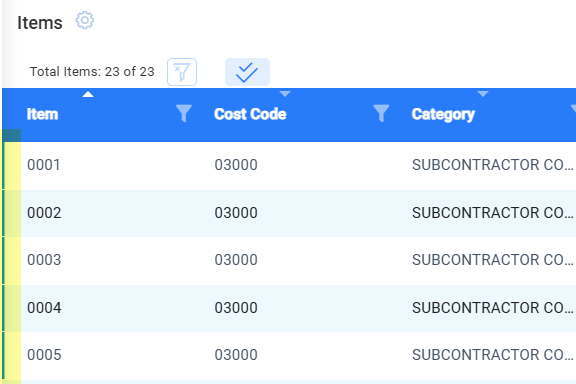The height and width of the screenshot is (384, 576).
Task: Click the clear filters funnel icon
Action: point(182,72)
